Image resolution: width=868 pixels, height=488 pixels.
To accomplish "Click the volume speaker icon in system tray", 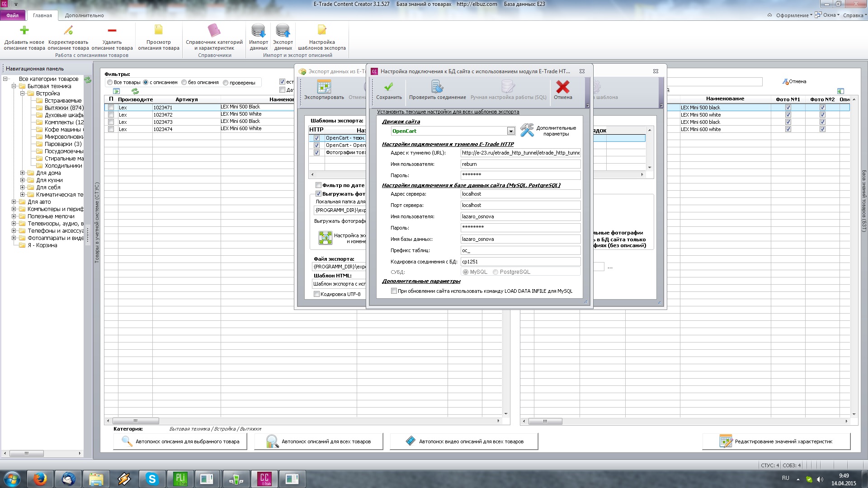I will tap(820, 479).
